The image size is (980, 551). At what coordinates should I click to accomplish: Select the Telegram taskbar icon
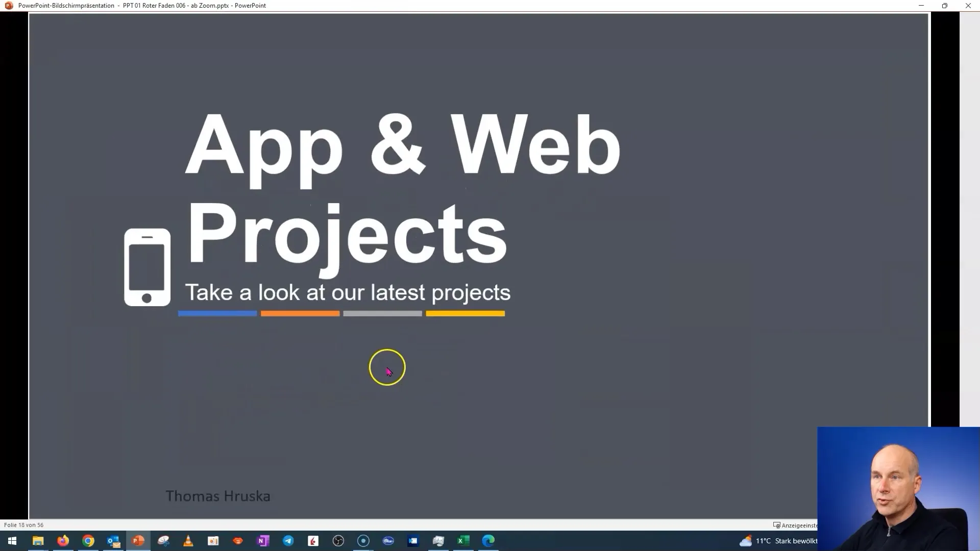288,540
